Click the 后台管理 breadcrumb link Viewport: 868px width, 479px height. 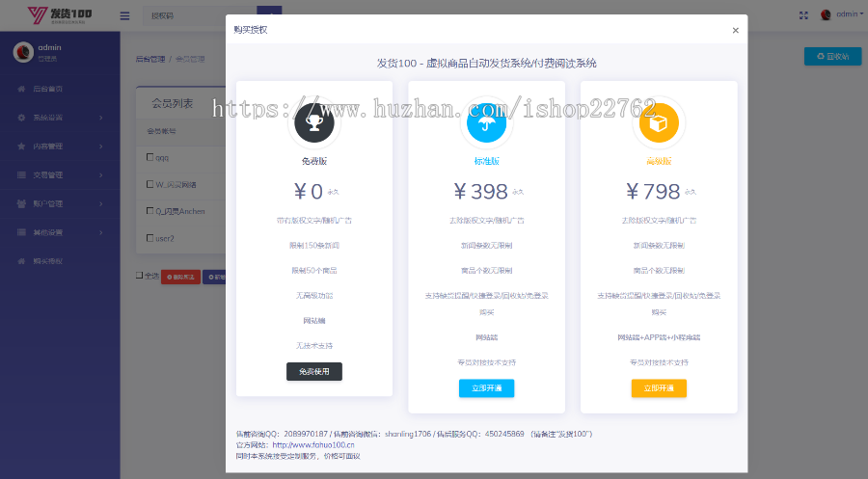pos(150,59)
